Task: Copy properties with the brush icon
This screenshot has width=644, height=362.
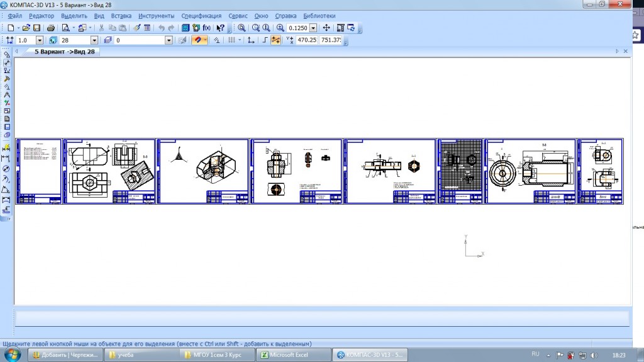Action: click(x=136, y=28)
